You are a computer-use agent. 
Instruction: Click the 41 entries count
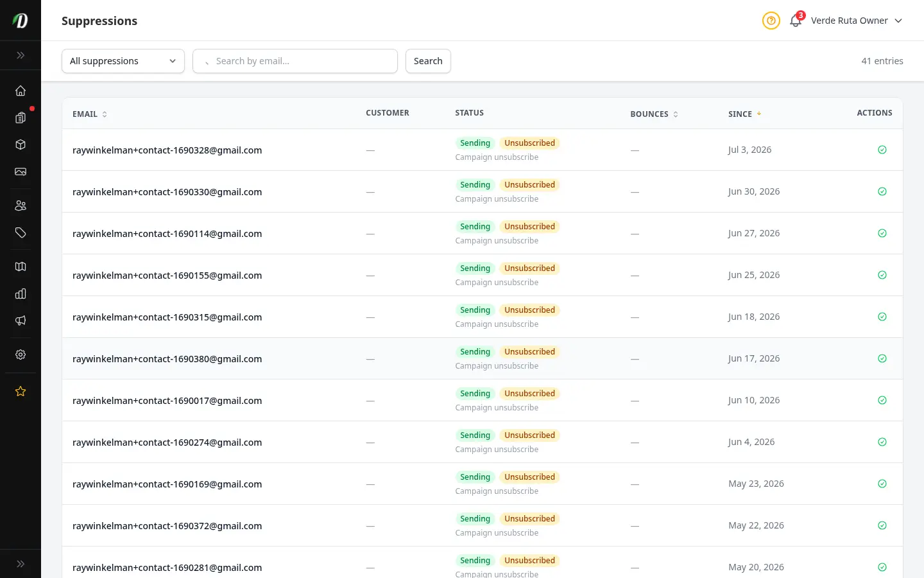tap(882, 61)
